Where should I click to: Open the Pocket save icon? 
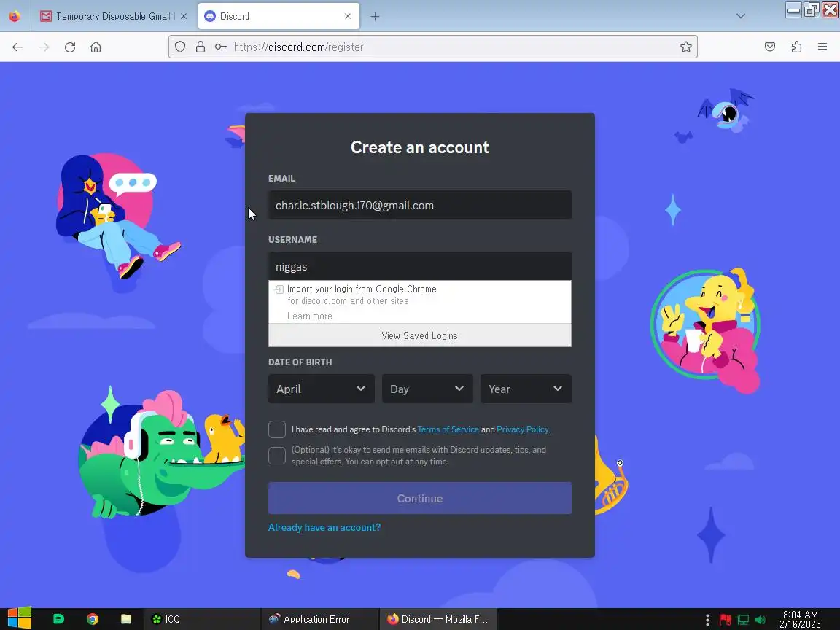(x=770, y=47)
